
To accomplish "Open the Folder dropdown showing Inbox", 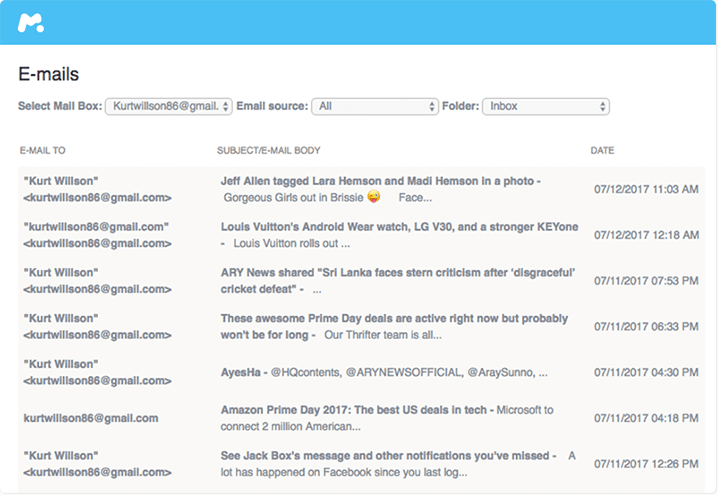I will pos(545,106).
